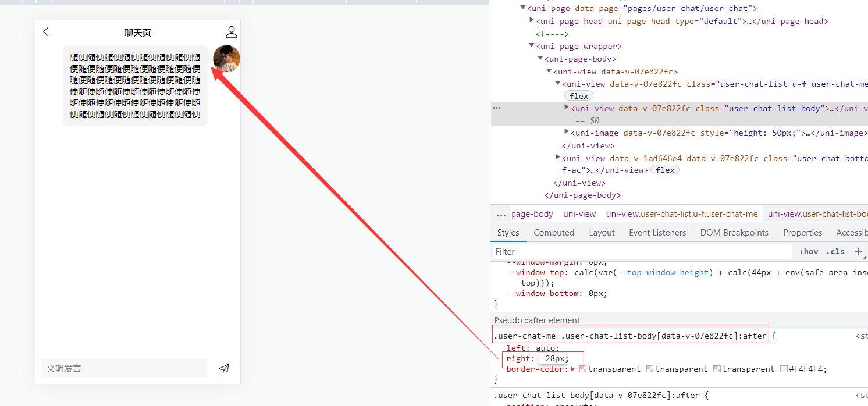868x406 pixels.
Task: Focus the styles Filter field
Action: tap(642, 252)
